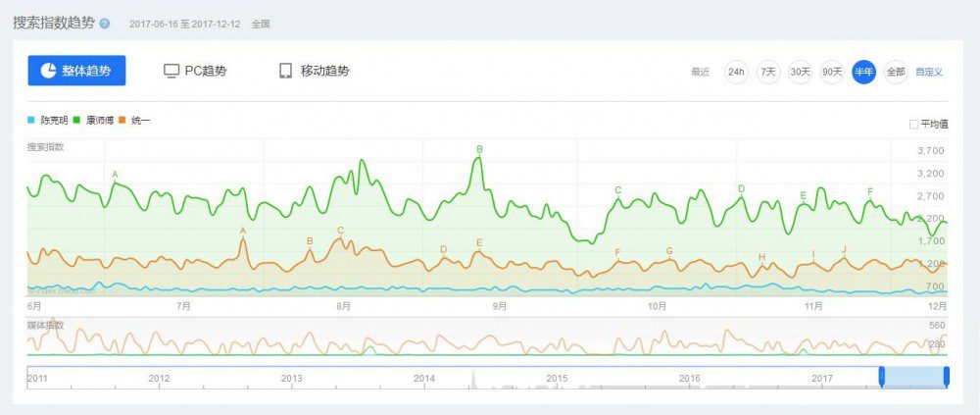Click the pie chart icon in 整体趋势
The image size is (980, 415).
click(x=48, y=71)
